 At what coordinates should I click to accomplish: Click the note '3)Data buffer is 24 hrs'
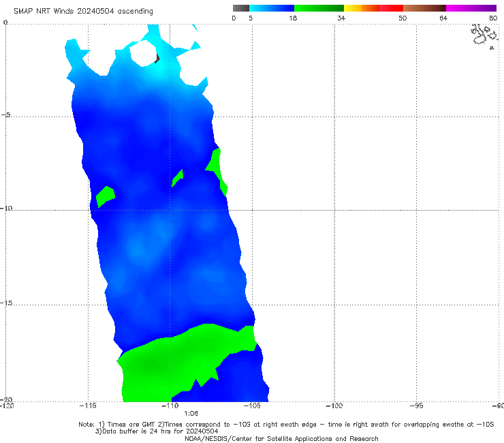tap(157, 431)
